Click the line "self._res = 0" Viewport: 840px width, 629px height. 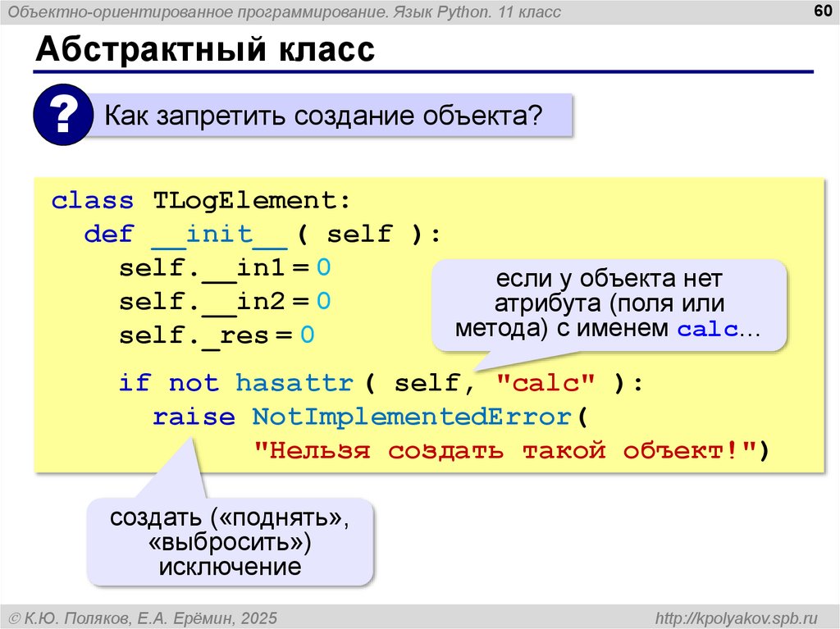(217, 335)
